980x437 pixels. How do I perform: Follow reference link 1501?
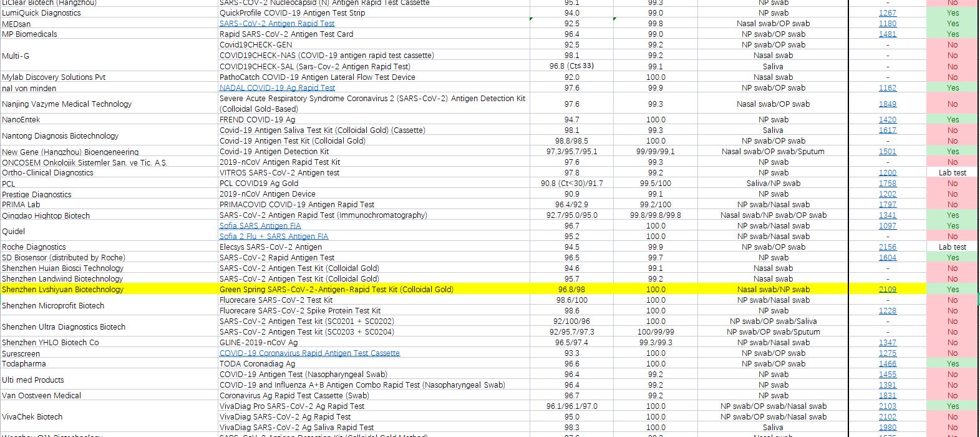887,152
